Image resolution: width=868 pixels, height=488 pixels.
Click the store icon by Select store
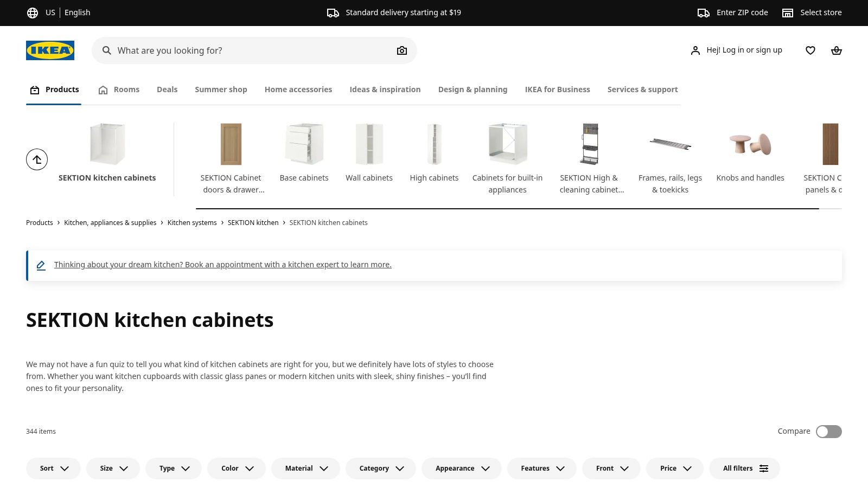pos(788,12)
